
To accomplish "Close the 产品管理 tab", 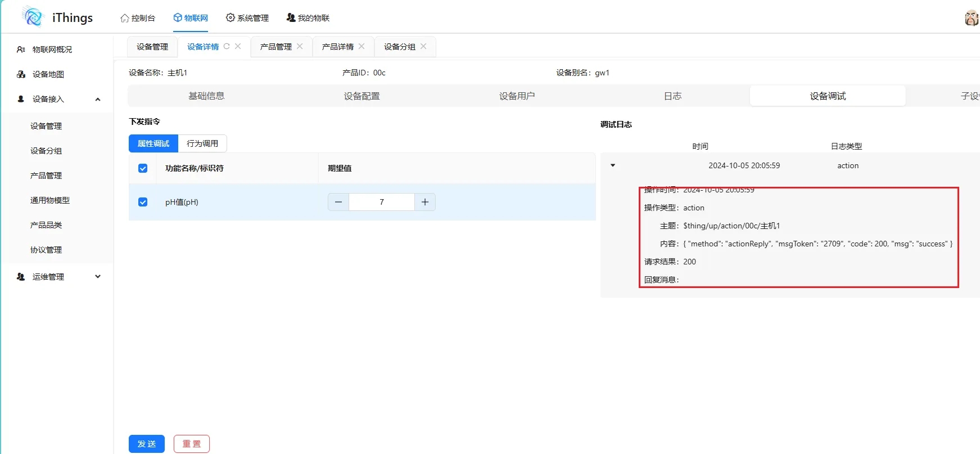I will pyautogui.click(x=300, y=46).
